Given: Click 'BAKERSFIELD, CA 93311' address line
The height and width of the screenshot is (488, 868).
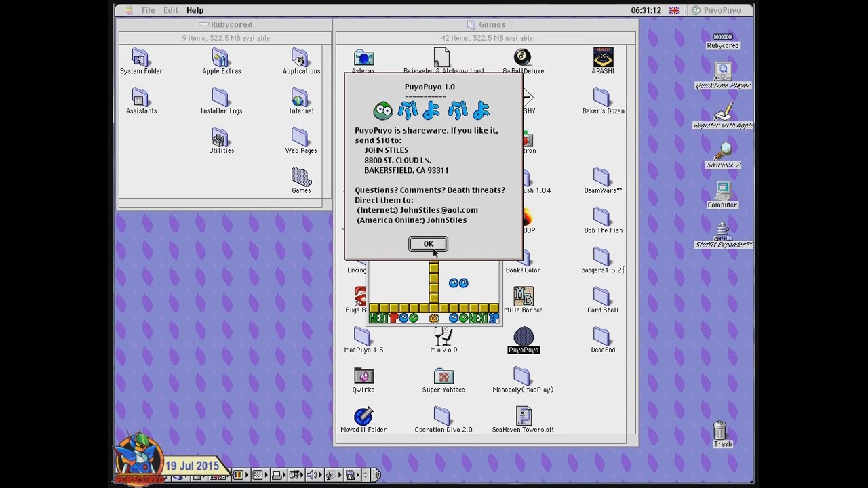Looking at the screenshot, I should pos(406,170).
